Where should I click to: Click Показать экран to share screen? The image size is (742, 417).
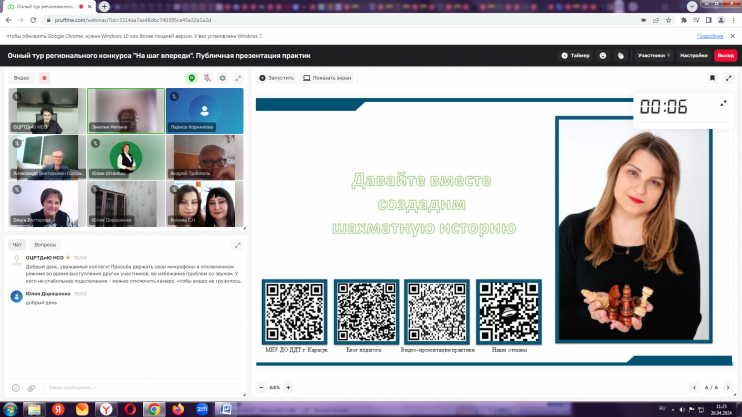click(x=328, y=77)
